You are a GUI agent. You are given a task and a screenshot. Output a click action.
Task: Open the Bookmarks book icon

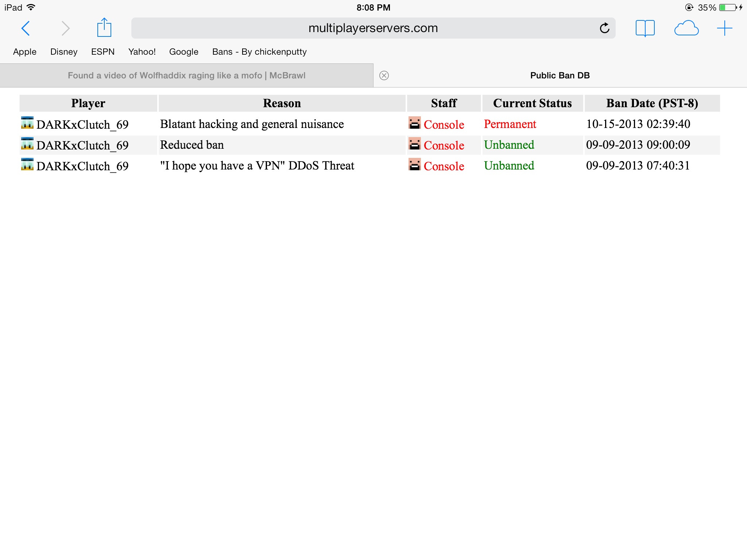point(645,28)
